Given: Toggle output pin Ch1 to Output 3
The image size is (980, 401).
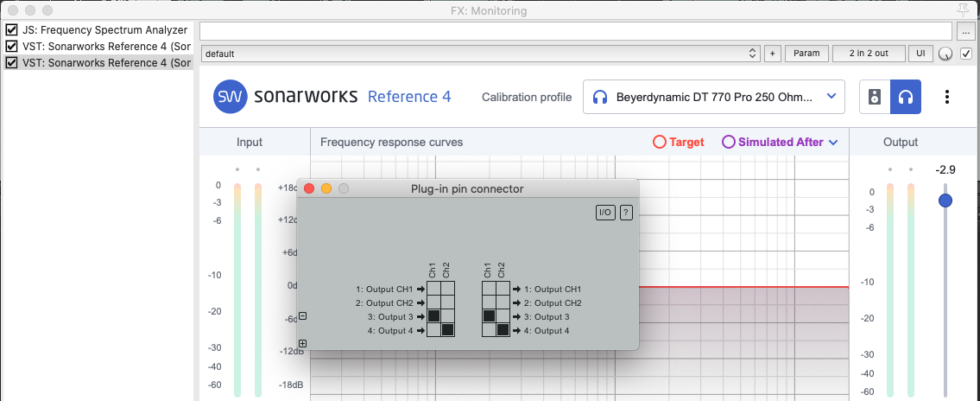Looking at the screenshot, I should coord(489,316).
